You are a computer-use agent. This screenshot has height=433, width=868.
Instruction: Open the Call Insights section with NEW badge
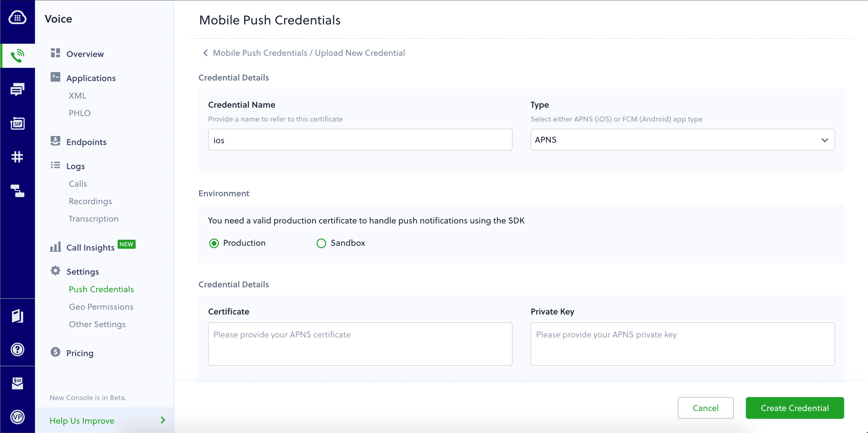90,247
